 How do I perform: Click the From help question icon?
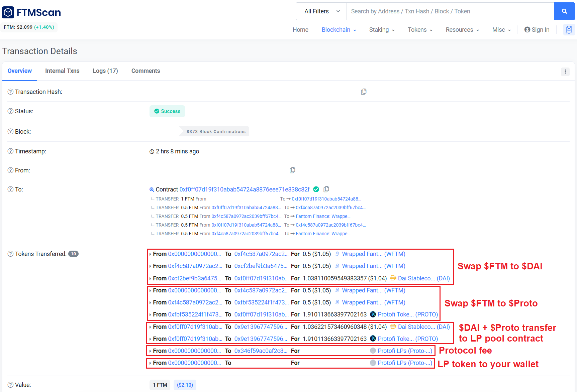[x=10, y=170]
